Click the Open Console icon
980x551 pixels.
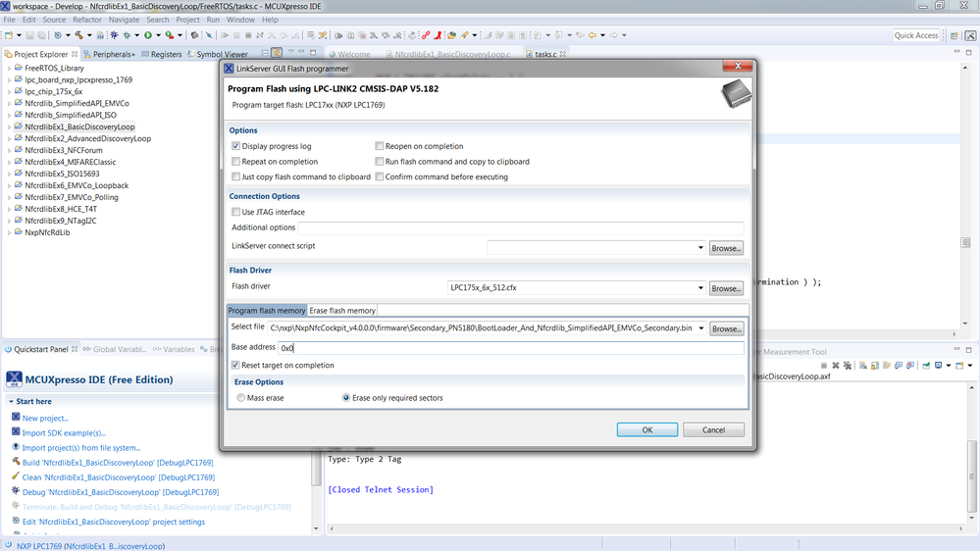click(959, 366)
